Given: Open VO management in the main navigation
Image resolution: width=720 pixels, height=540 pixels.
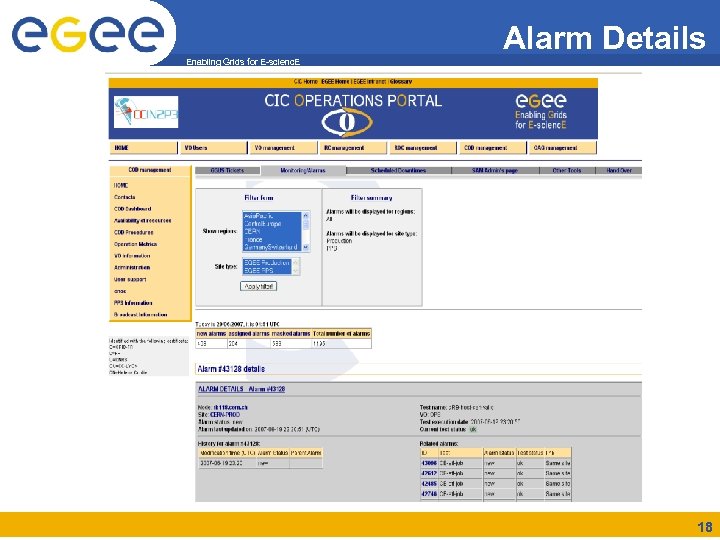Looking at the screenshot, I should 283,148.
